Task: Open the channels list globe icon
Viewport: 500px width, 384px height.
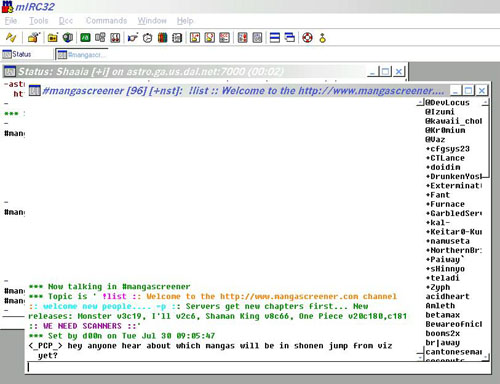Action: coord(68,37)
